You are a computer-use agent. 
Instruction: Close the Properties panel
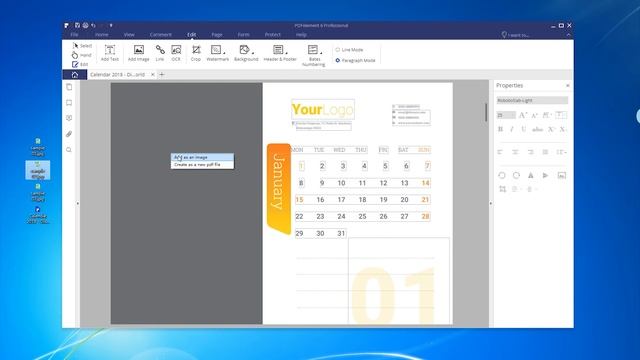point(568,86)
